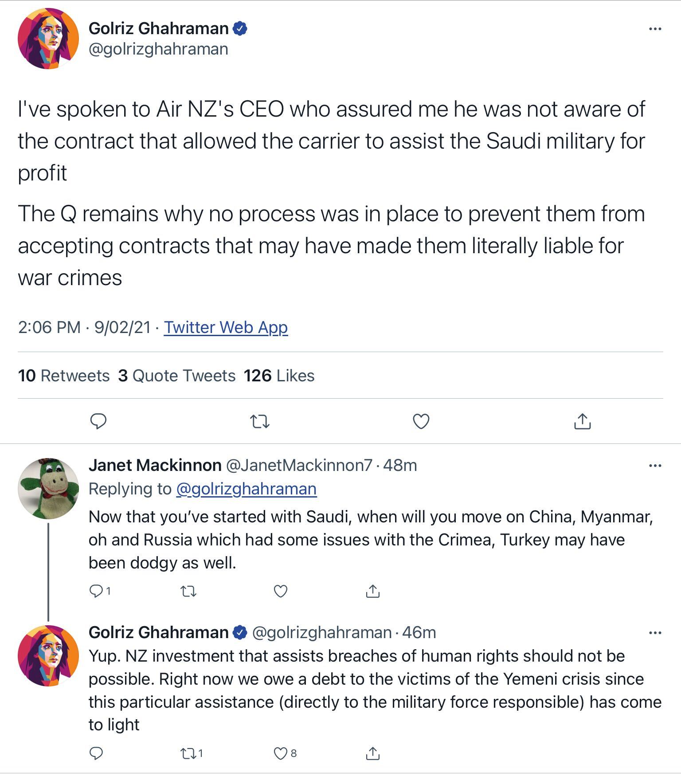Open @golrizghahraman mention in Janet's reply
Image resolution: width=681 pixels, height=784 pixels.
[x=246, y=489]
